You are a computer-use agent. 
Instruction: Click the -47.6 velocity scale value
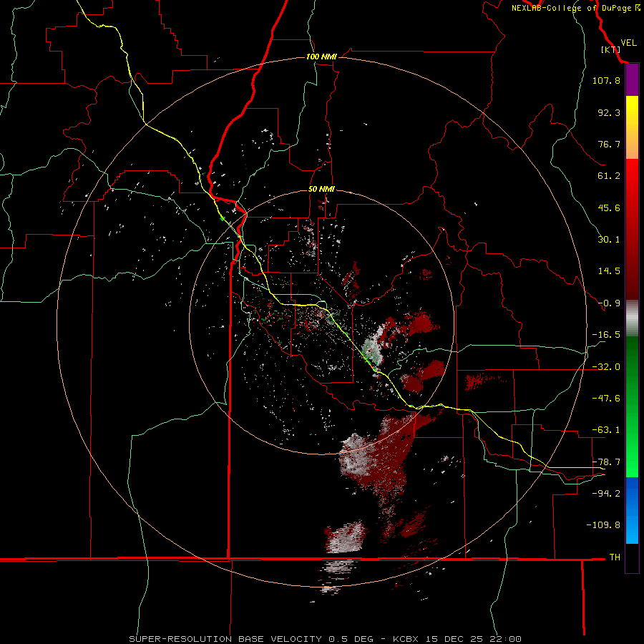click(606, 399)
